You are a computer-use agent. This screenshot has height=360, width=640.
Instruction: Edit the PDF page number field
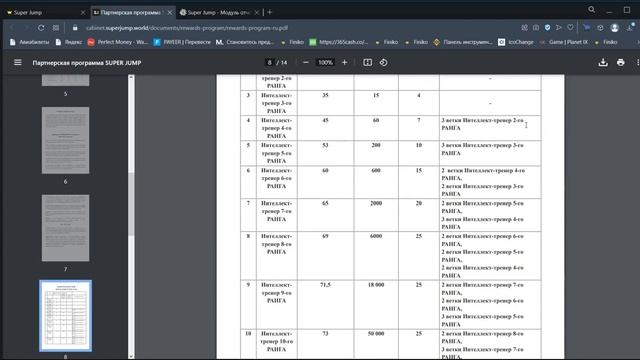269,62
